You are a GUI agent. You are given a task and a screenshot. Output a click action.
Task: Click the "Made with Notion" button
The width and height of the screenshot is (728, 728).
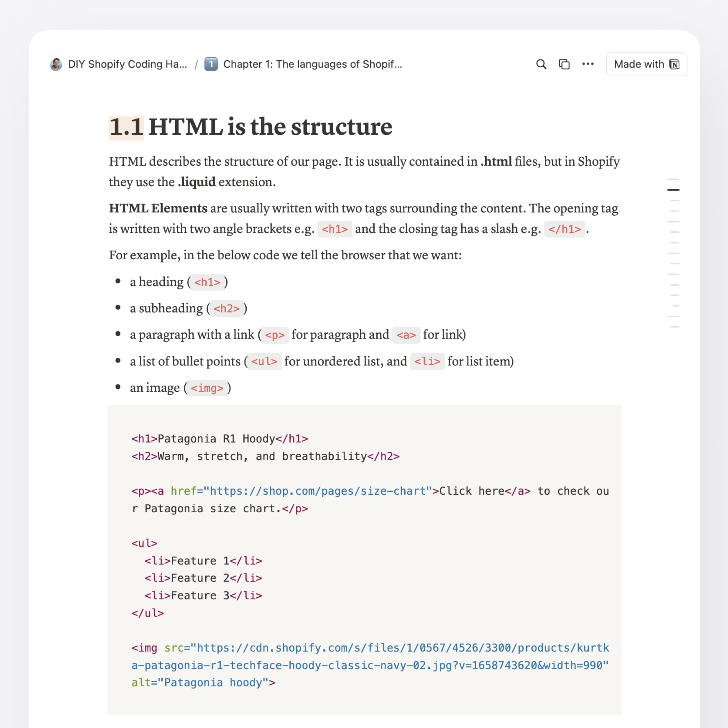click(647, 64)
